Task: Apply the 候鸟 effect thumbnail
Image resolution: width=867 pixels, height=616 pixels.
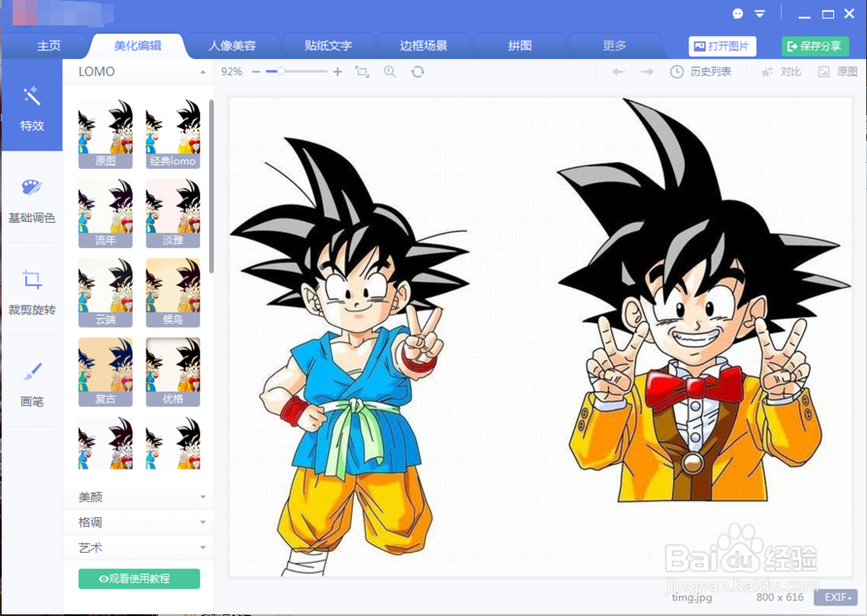Action: 173,293
